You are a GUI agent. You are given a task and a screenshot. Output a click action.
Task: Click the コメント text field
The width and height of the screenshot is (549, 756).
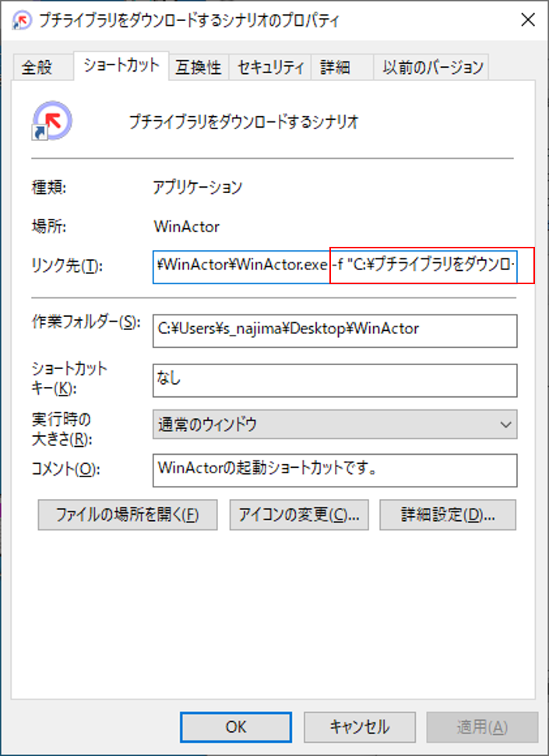(335, 470)
